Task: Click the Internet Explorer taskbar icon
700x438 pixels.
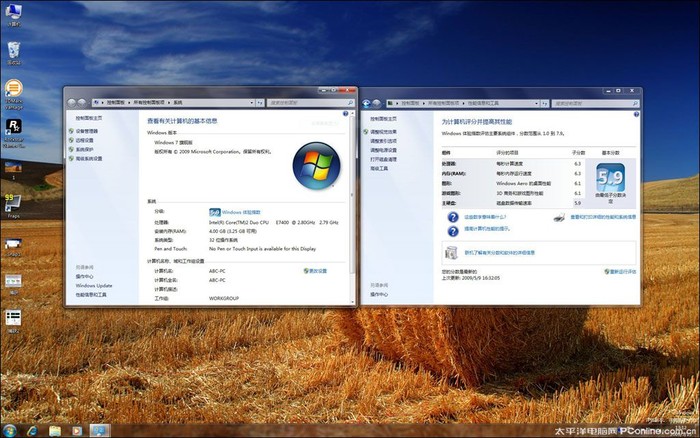Action: (33, 430)
